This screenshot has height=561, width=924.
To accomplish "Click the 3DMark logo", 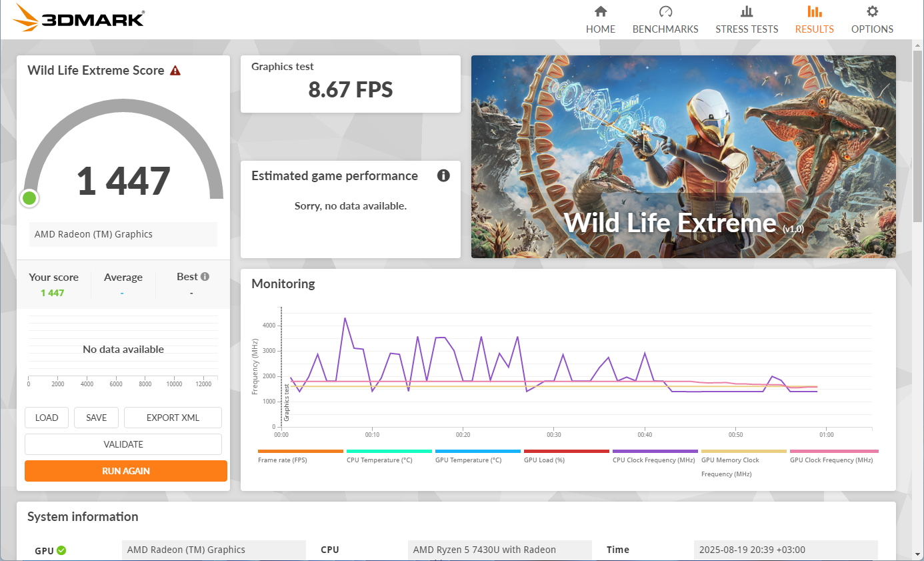I will (x=78, y=18).
